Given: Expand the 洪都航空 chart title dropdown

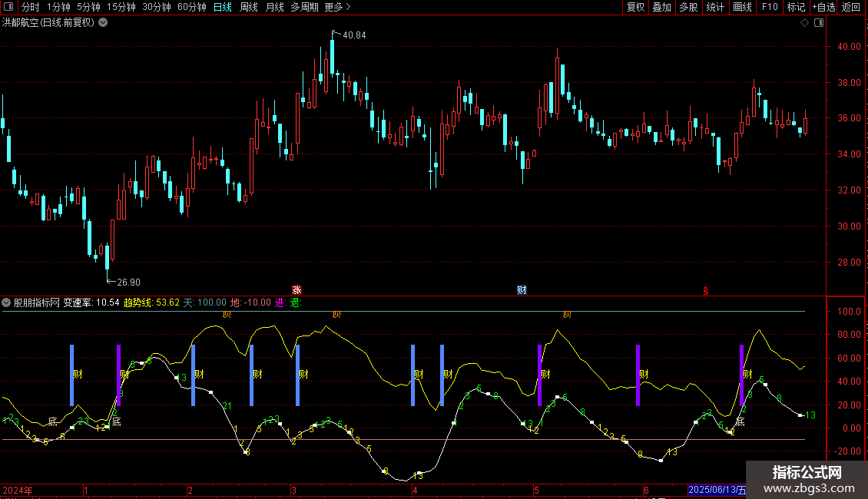Looking at the screenshot, I should (x=103, y=23).
